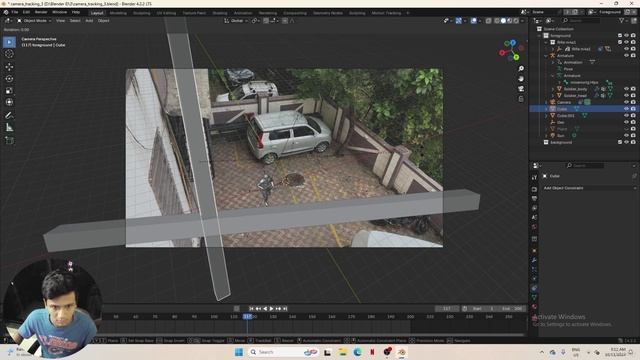Select the Measure tool
The image size is (640, 360).
(x=9, y=127)
